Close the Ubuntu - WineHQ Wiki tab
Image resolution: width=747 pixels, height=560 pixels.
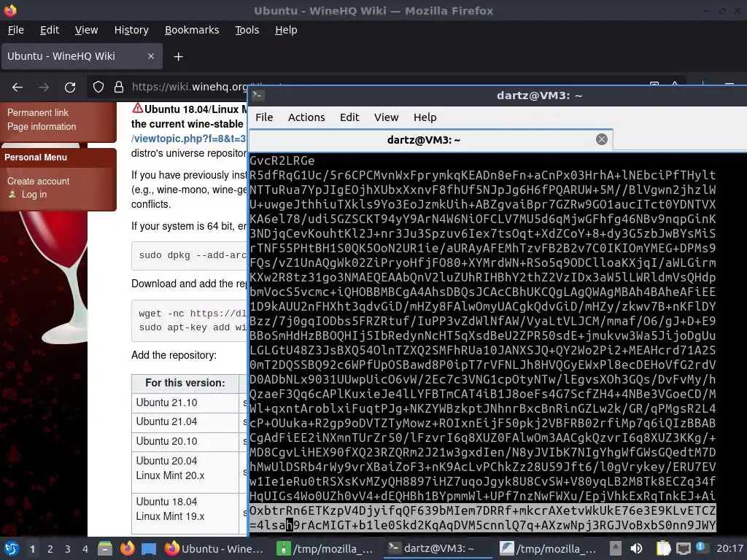point(150,56)
